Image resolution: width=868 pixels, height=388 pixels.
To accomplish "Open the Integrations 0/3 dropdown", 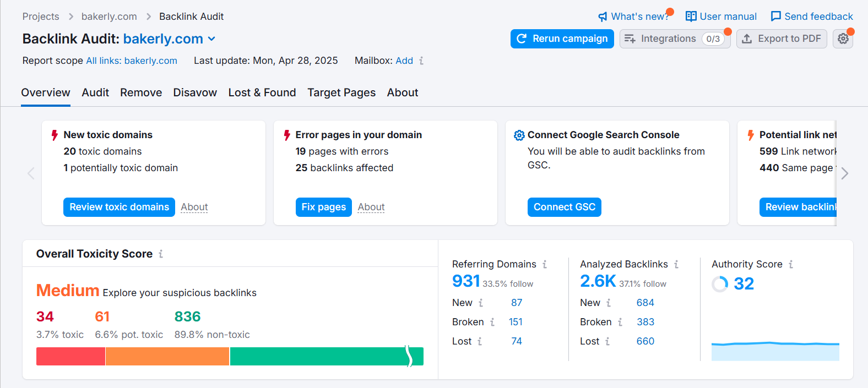I will [x=675, y=39].
